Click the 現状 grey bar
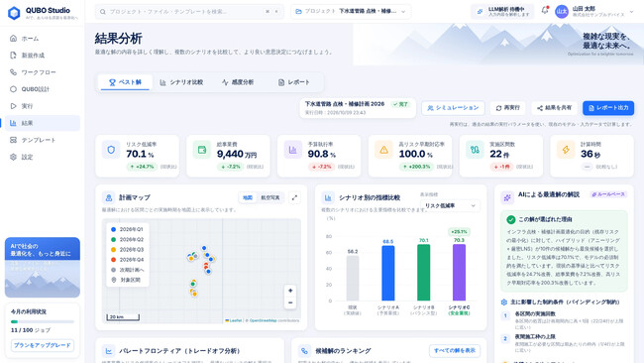Image resolution: width=644 pixels, height=363 pixels. click(x=353, y=279)
